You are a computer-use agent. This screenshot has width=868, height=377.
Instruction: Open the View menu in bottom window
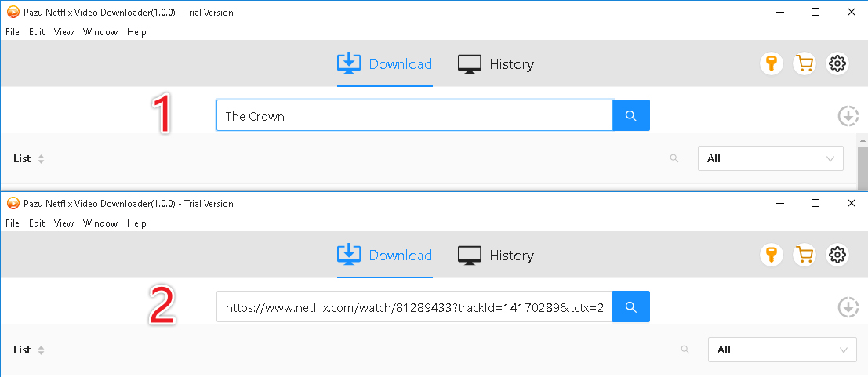click(x=64, y=223)
